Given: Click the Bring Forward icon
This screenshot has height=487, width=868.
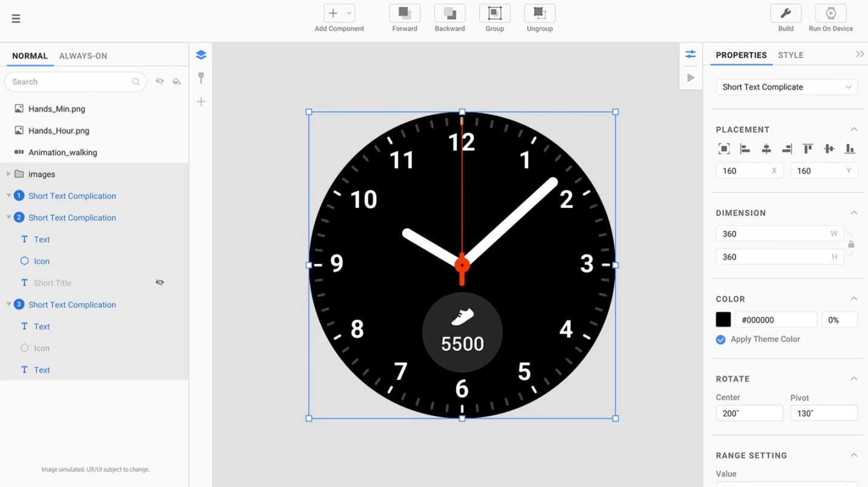Looking at the screenshot, I should [x=405, y=13].
